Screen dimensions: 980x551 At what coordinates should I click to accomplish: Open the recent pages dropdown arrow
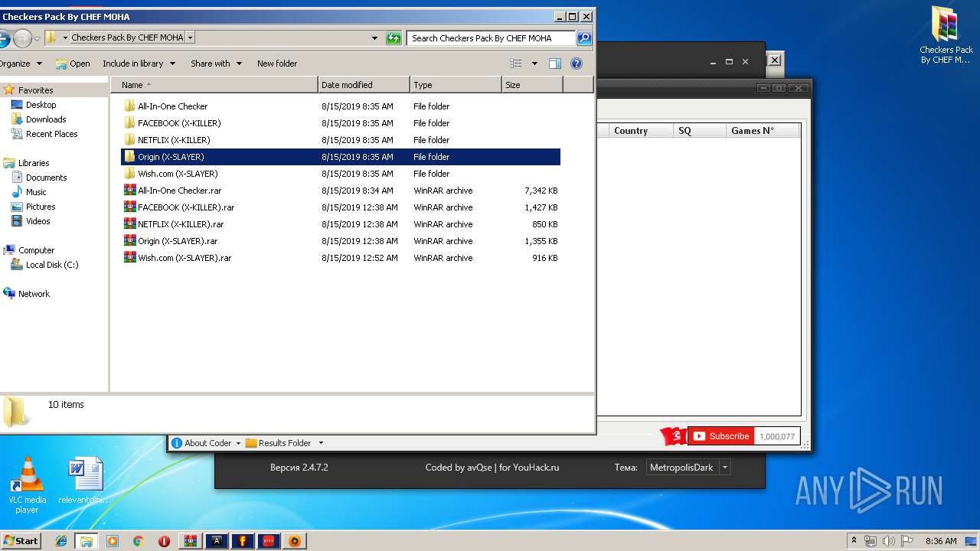pos(37,38)
